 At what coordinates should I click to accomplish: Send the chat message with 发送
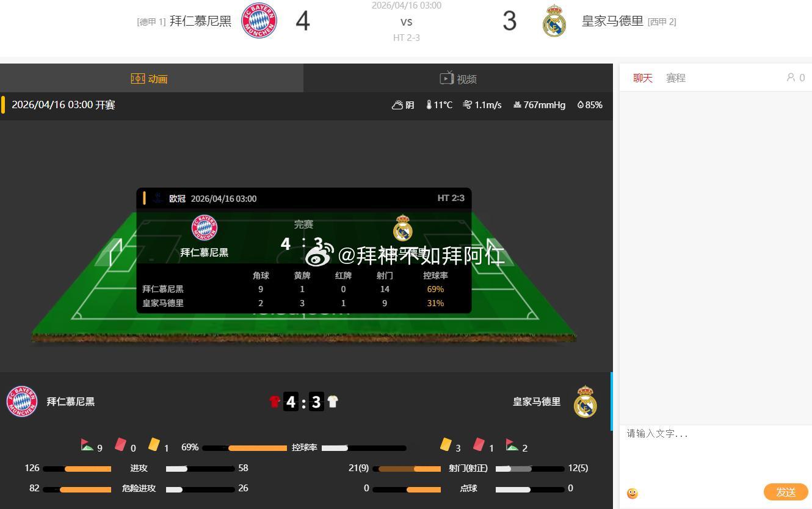(786, 492)
